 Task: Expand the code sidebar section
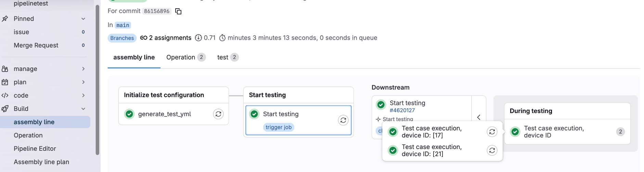(x=83, y=96)
